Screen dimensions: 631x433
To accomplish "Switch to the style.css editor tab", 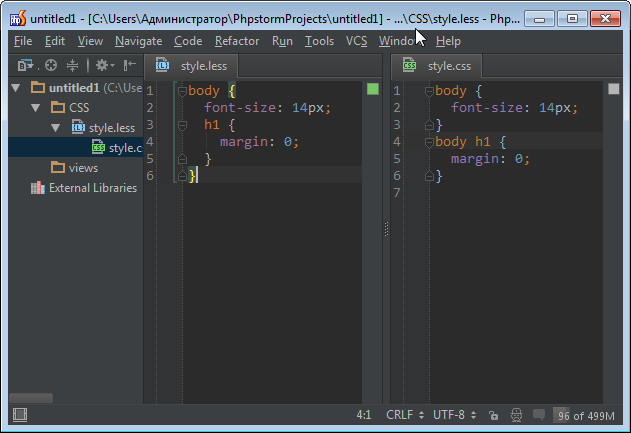I will click(437, 66).
